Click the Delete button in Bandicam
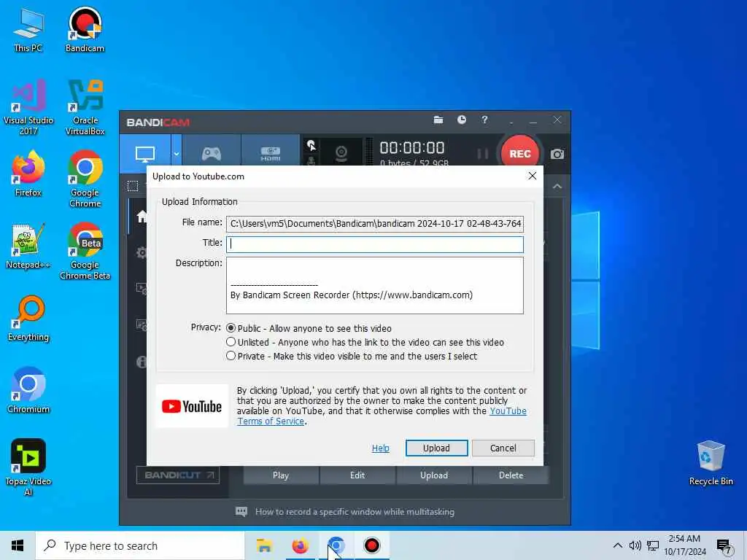Screen dimensions: 747x560 (511, 475)
